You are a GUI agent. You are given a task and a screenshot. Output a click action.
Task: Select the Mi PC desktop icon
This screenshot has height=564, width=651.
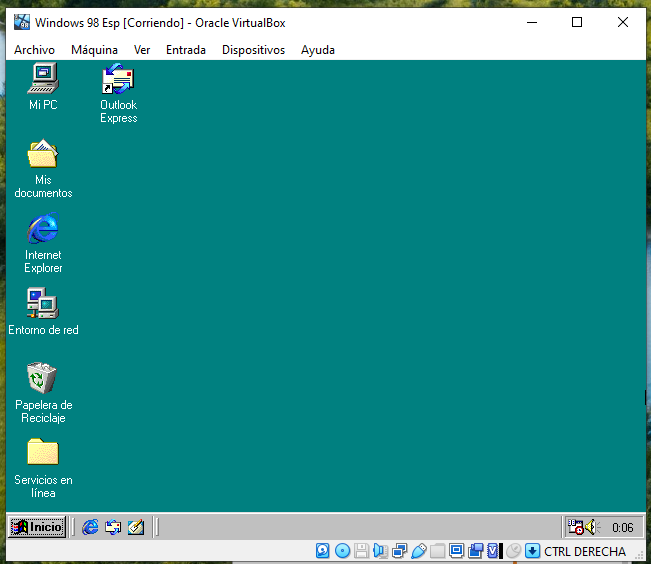click(43, 79)
